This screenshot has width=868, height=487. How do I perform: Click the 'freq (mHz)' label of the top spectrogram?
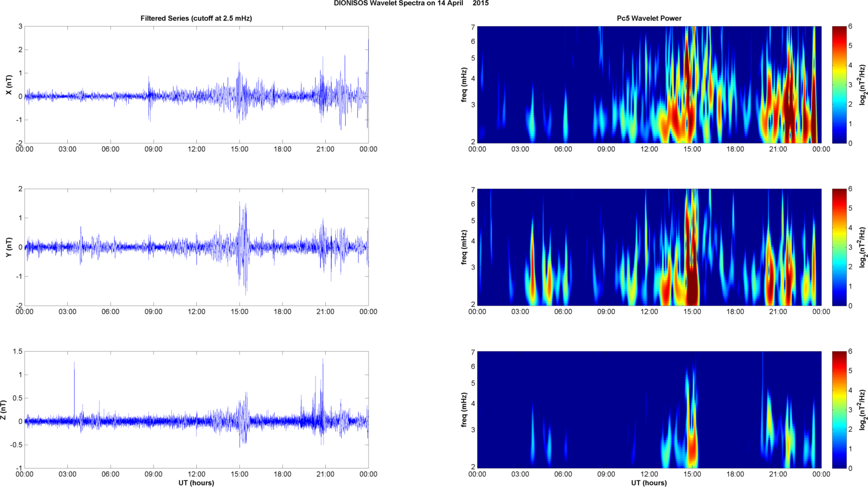[464, 85]
